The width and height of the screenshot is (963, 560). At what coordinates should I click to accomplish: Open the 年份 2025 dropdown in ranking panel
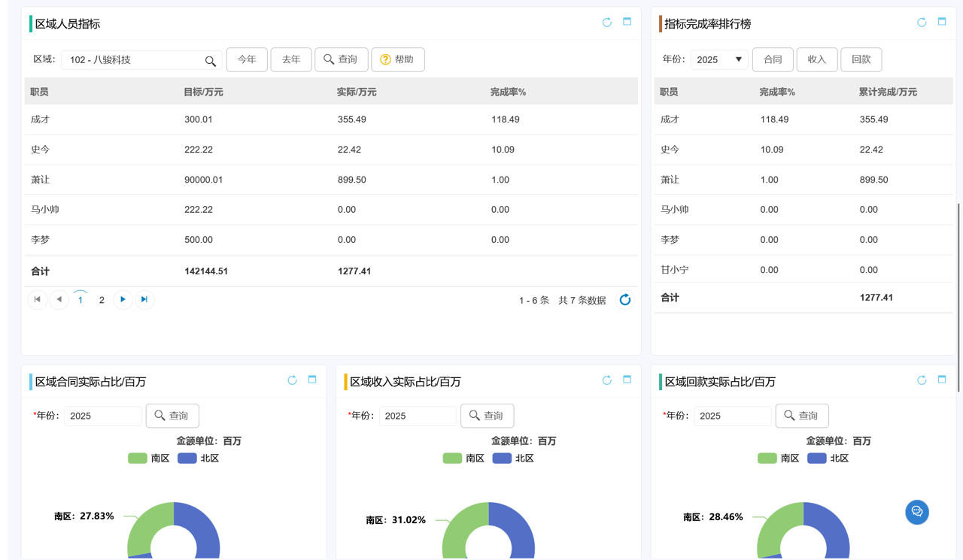pos(719,59)
